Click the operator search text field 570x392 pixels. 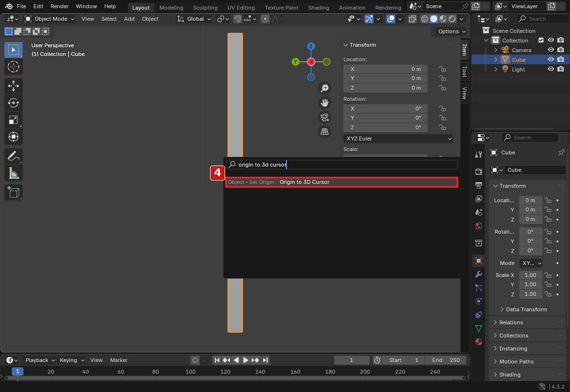click(x=342, y=165)
